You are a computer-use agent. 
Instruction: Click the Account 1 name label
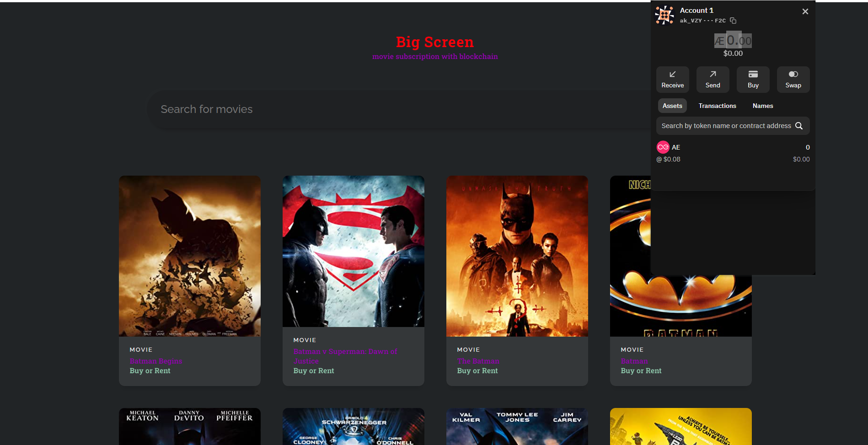click(x=697, y=11)
